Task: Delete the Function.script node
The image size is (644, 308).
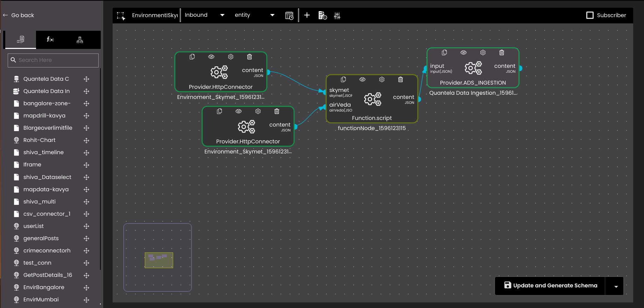Action: click(x=401, y=79)
